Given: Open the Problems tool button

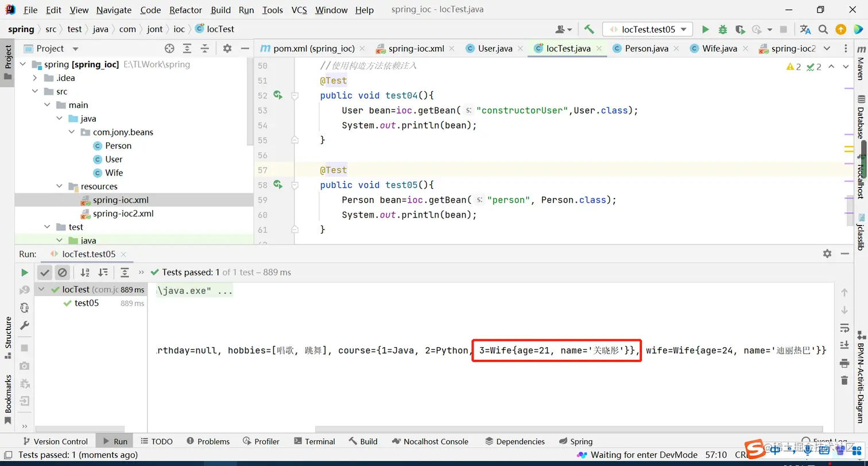Looking at the screenshot, I should pyautogui.click(x=208, y=441).
